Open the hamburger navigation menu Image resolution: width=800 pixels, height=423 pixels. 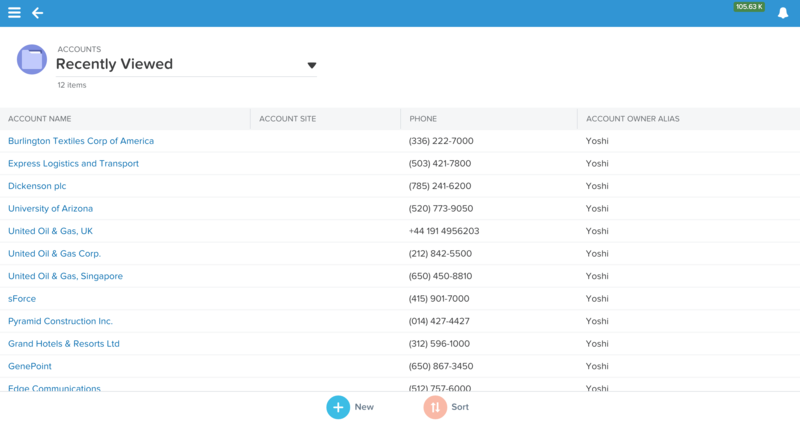point(14,13)
